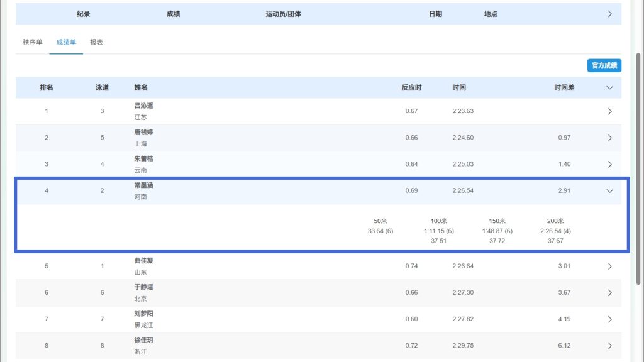Click the vertical page scrollbar
The height and width of the screenshot is (362, 644).
(639, 189)
